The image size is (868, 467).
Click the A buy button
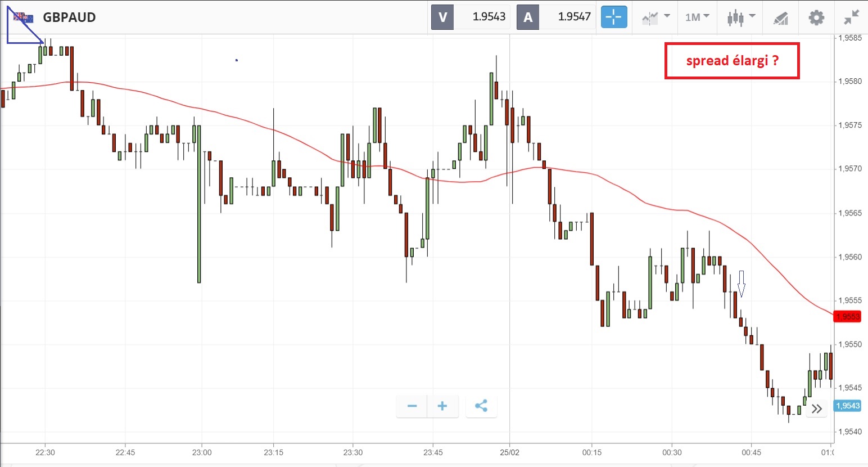[x=528, y=17]
